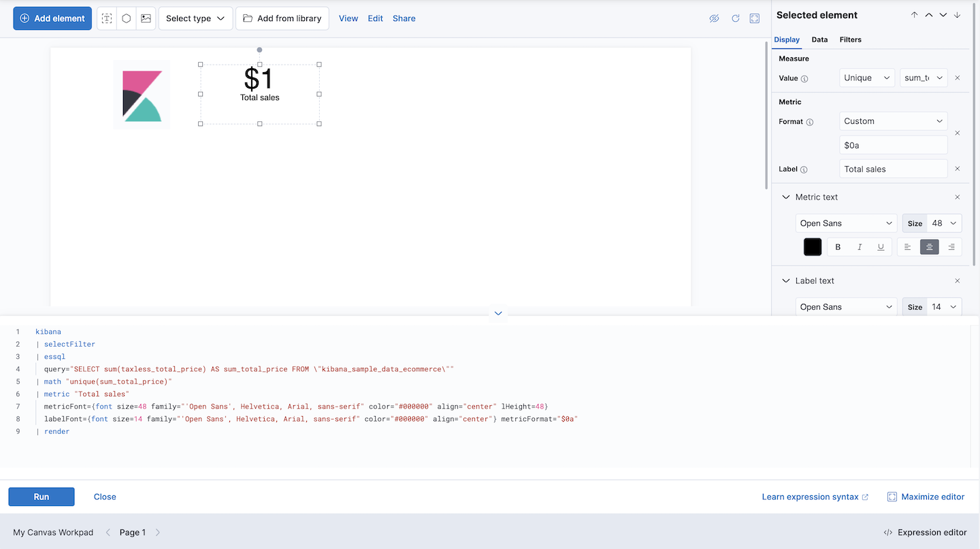Refresh the workpad data

coord(735,18)
